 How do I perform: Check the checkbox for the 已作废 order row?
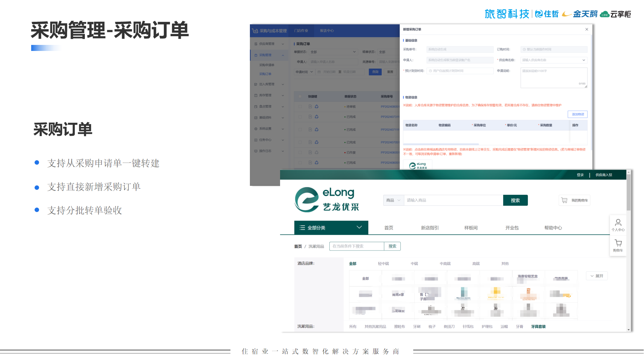(300, 153)
